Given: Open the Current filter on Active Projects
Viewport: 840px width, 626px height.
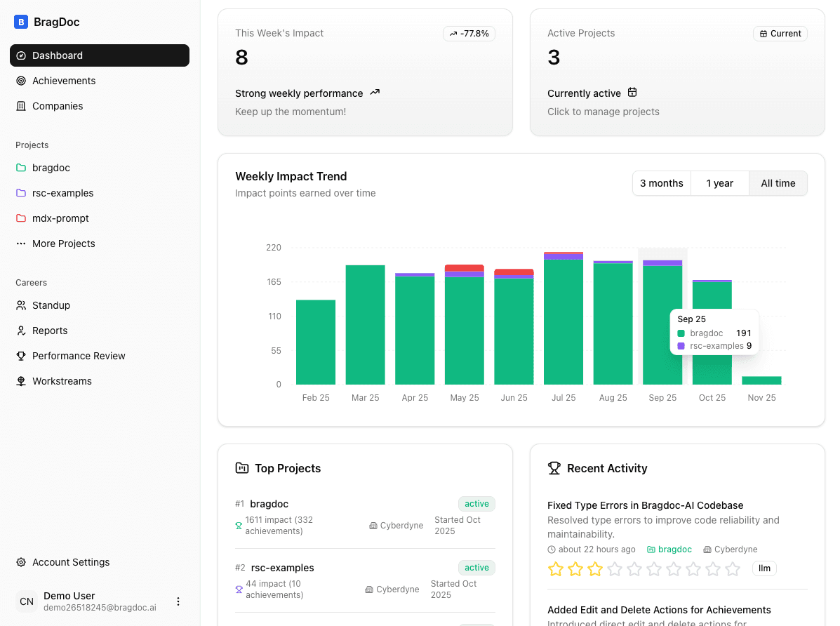Looking at the screenshot, I should (x=780, y=33).
